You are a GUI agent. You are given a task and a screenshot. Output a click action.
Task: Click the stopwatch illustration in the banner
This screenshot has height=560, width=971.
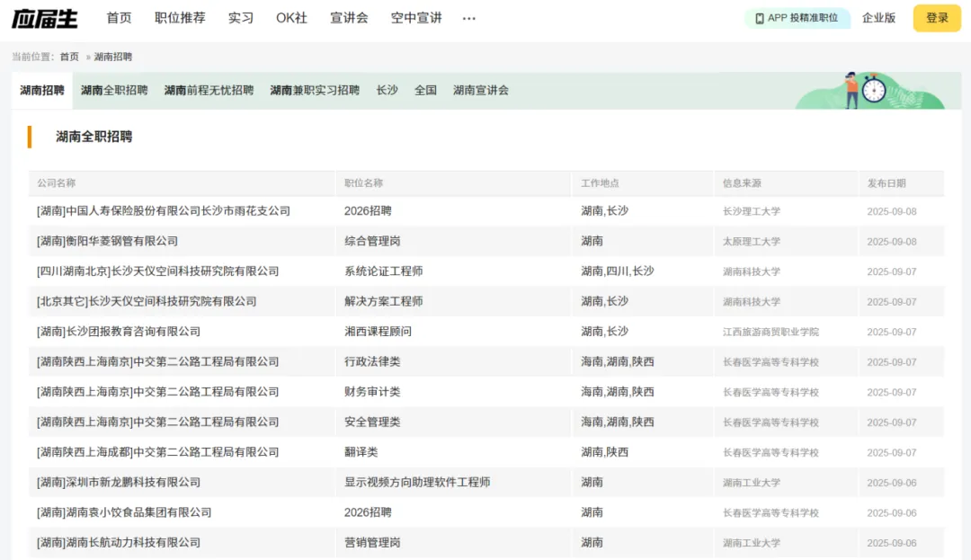pyautogui.click(x=874, y=91)
